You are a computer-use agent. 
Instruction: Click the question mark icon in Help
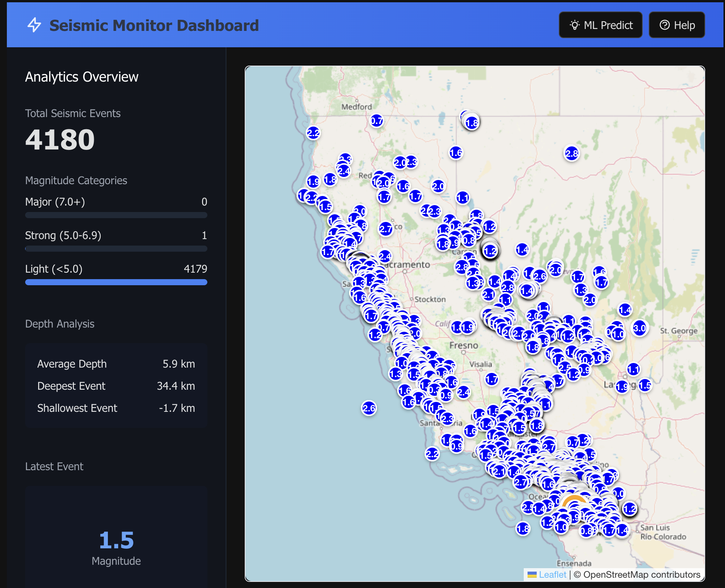pyautogui.click(x=664, y=25)
